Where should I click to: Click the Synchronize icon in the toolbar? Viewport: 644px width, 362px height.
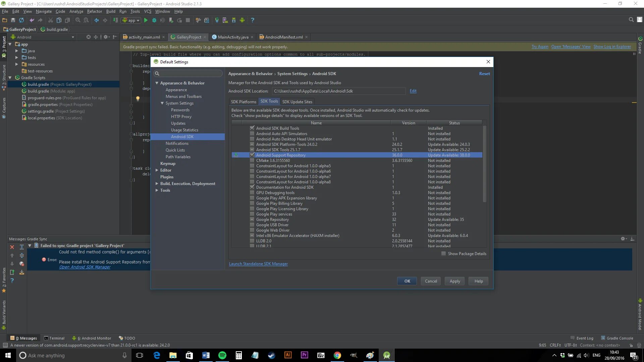point(21,20)
